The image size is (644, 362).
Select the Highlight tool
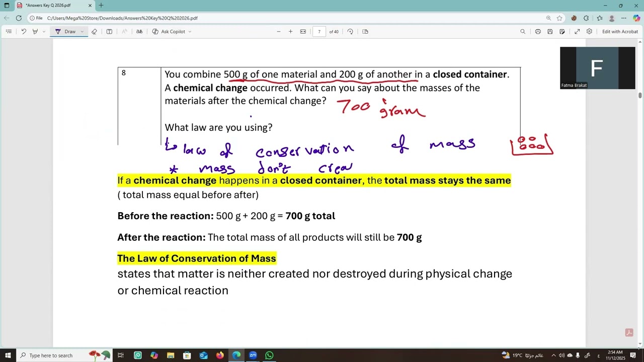(x=35, y=32)
